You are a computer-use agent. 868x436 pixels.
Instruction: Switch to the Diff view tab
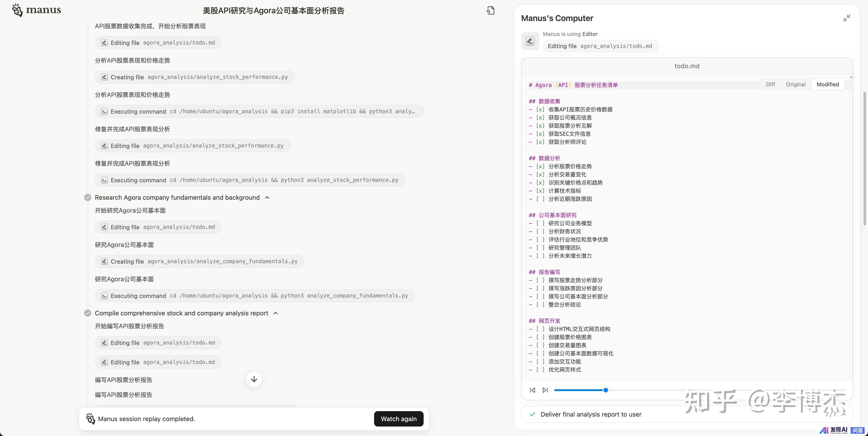(x=770, y=84)
